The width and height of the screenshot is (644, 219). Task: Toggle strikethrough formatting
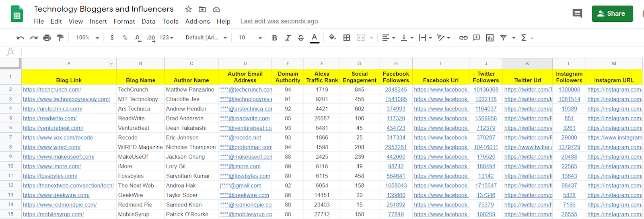point(301,38)
